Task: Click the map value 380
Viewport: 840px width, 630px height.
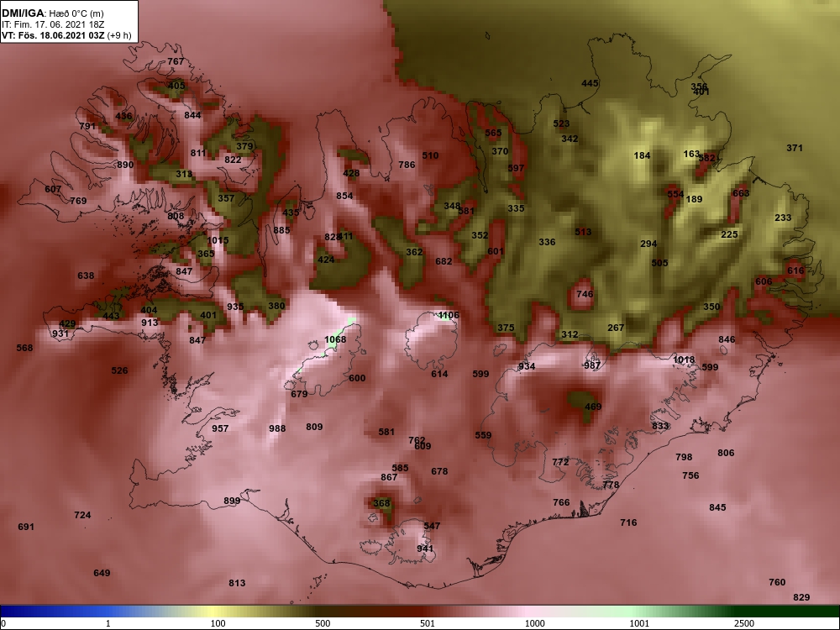Action: (x=276, y=307)
